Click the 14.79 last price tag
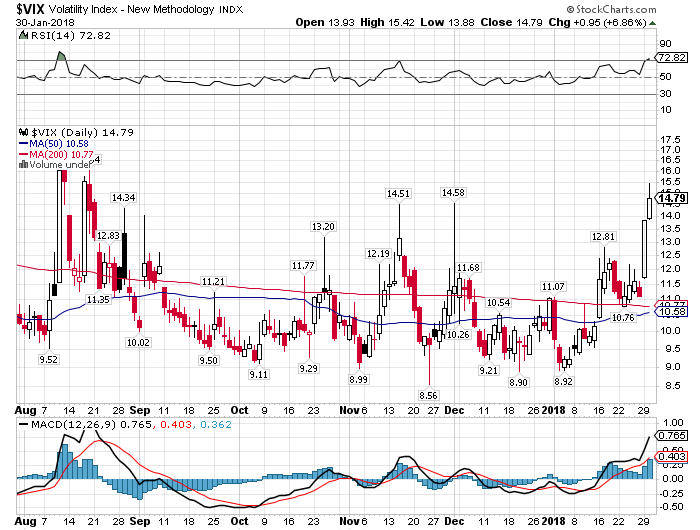Image resolution: width=700 pixels, height=530 pixels. (672, 198)
